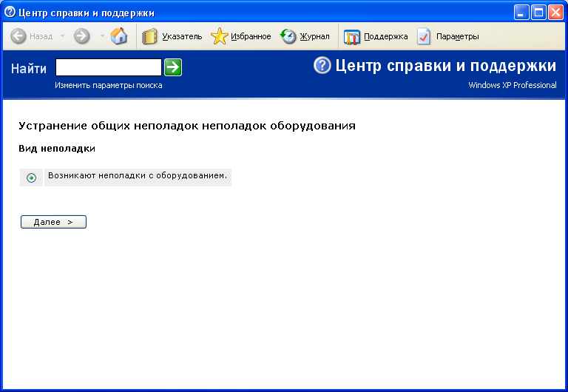The width and height of the screenshot is (568, 392).
Task: Open Изменить параметры поиска link
Action: (x=108, y=86)
